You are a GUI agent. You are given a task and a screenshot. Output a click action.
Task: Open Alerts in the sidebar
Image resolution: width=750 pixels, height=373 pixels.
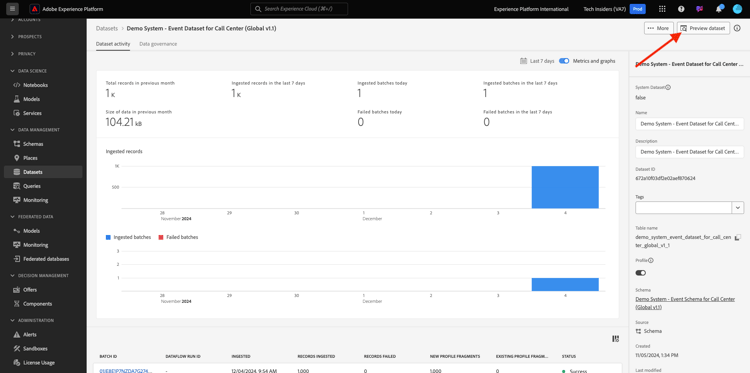click(30, 335)
